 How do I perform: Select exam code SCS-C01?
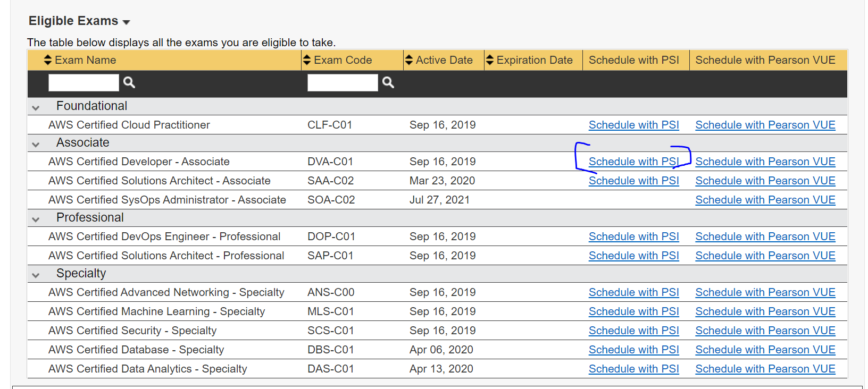coord(330,331)
